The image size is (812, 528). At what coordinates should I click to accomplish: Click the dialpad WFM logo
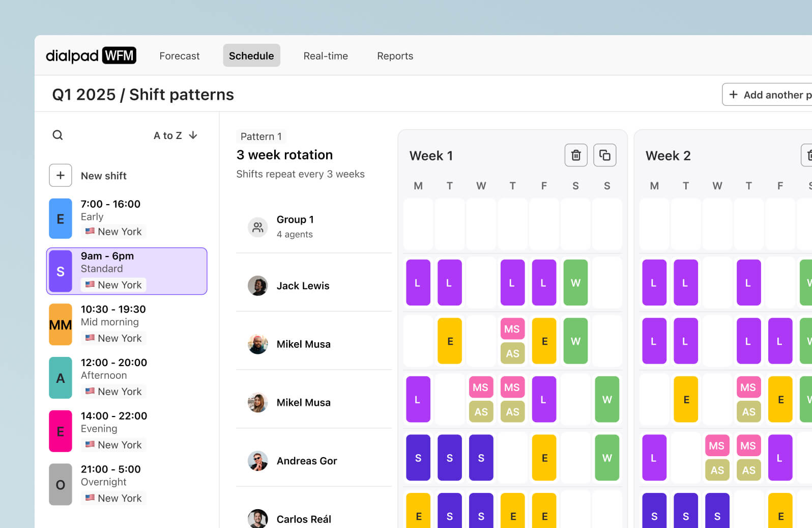(91, 55)
